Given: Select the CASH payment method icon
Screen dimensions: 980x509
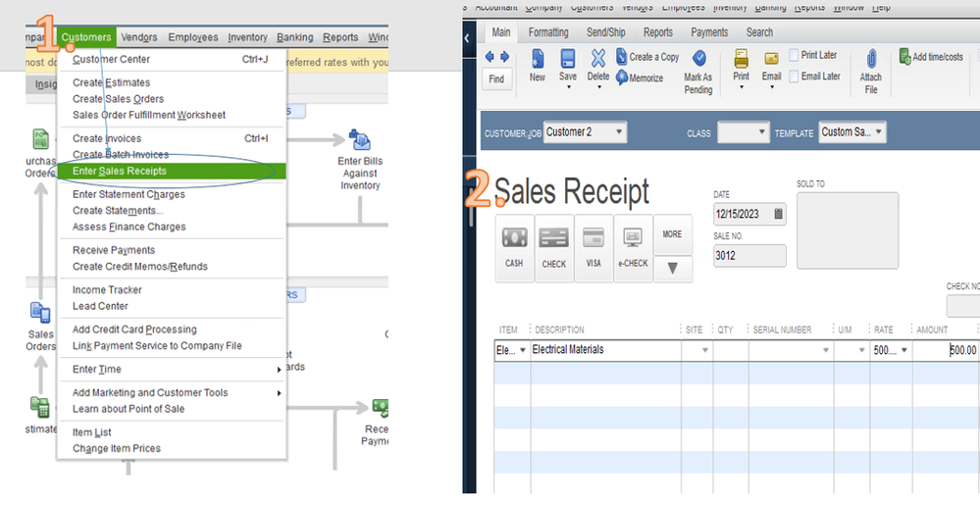Looking at the screenshot, I should pyautogui.click(x=514, y=238).
